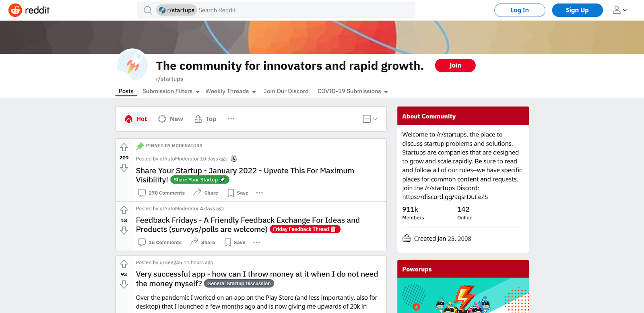The height and width of the screenshot is (313, 644).
Task: Click the 142 Online count
Action: 465,213
